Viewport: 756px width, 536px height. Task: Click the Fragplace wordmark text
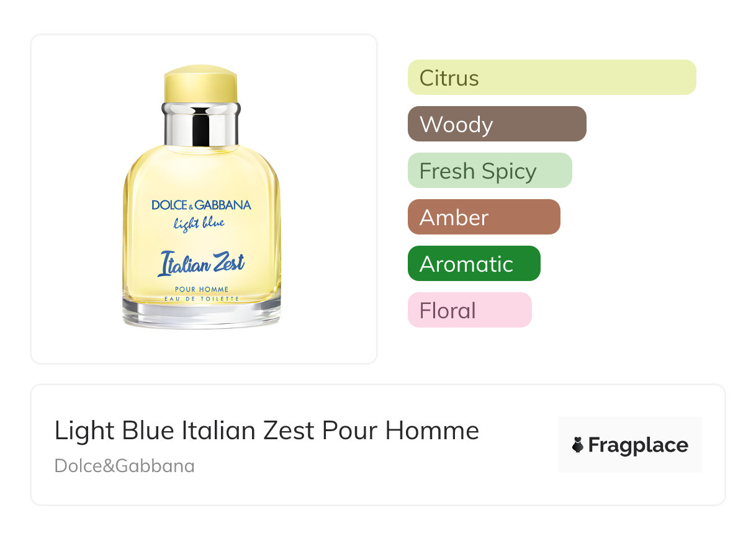[638, 445]
